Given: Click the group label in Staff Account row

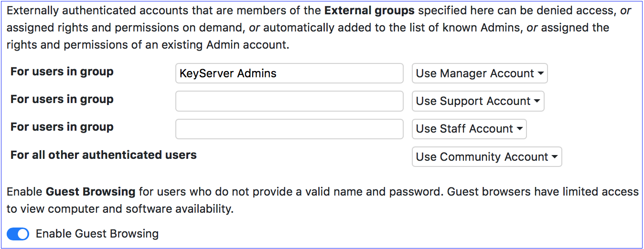Looking at the screenshot, I should tap(62, 127).
